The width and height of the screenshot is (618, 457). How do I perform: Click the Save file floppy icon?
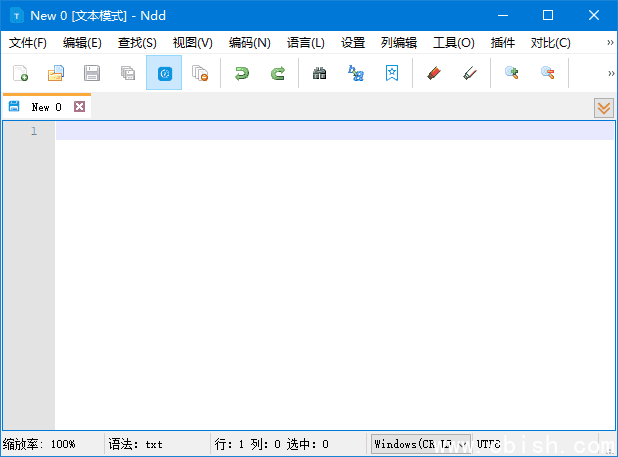[x=92, y=73]
